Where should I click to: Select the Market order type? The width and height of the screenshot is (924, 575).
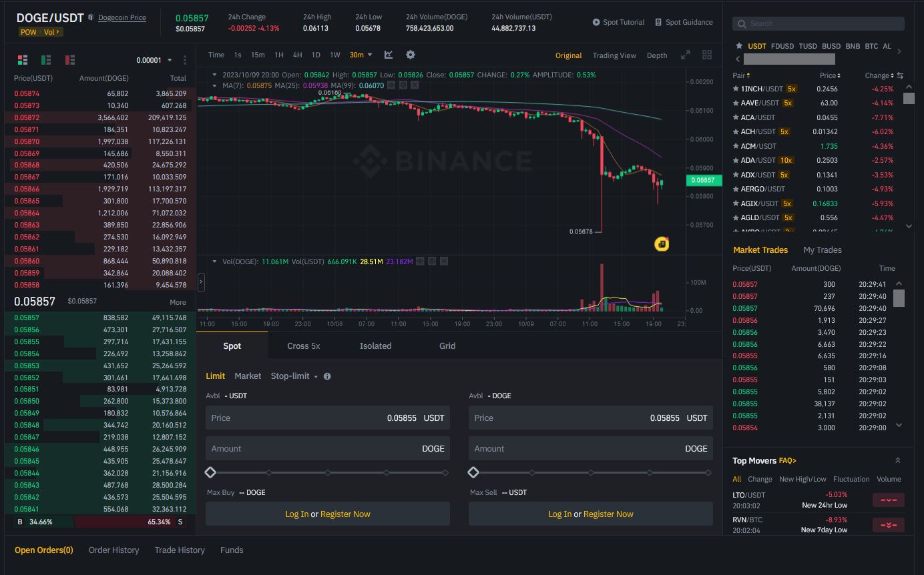click(248, 376)
